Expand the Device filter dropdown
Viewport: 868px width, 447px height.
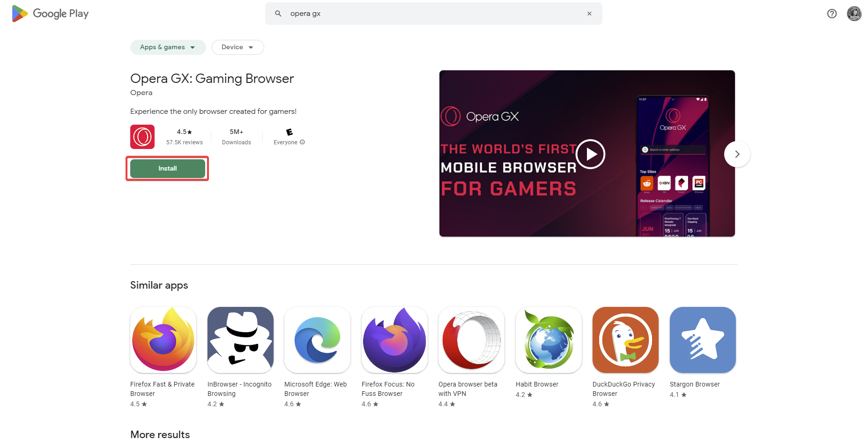pos(237,47)
